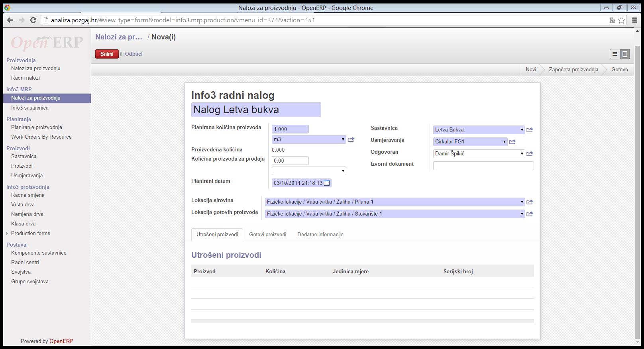Expand the Sastavnica Letva Bukva dropdown
The height and width of the screenshot is (349, 644).
(x=522, y=130)
